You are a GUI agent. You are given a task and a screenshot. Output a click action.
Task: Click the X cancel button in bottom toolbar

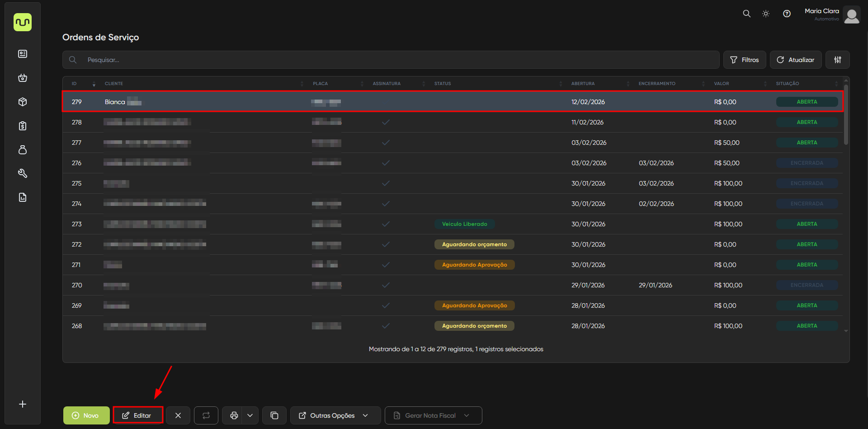tap(178, 415)
